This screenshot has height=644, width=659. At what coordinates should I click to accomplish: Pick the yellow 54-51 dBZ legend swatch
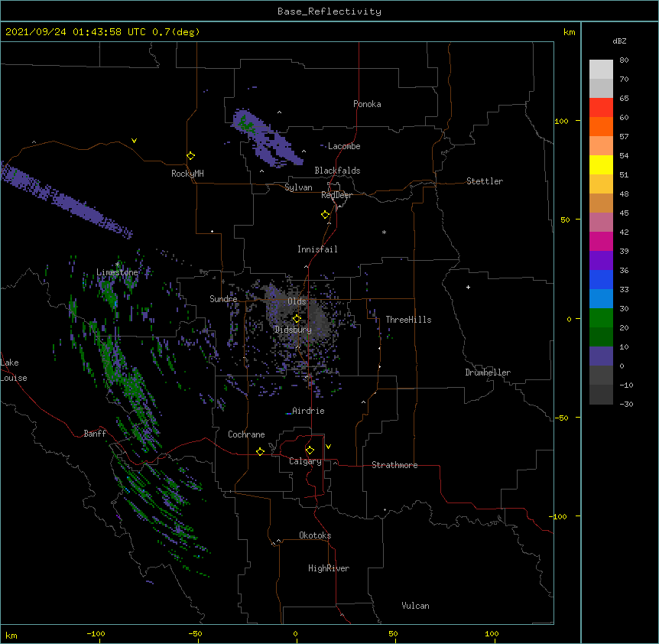coord(601,164)
